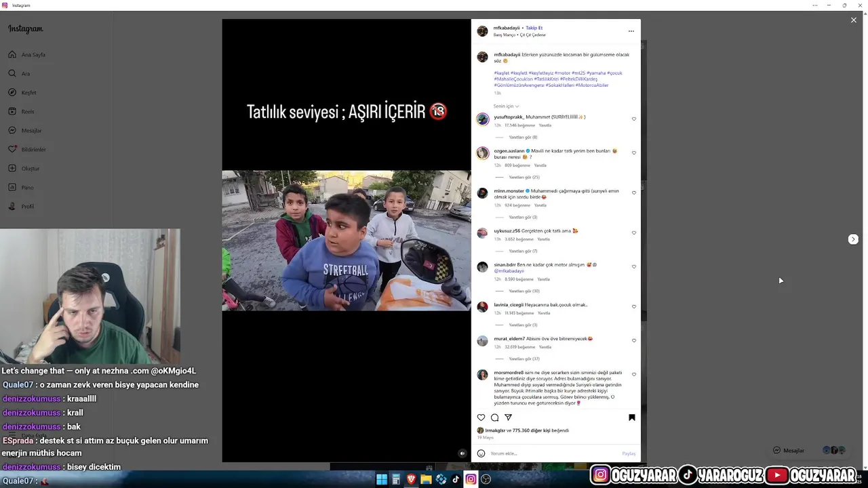Open hashtag #MotorcuAbiler

pos(592,85)
